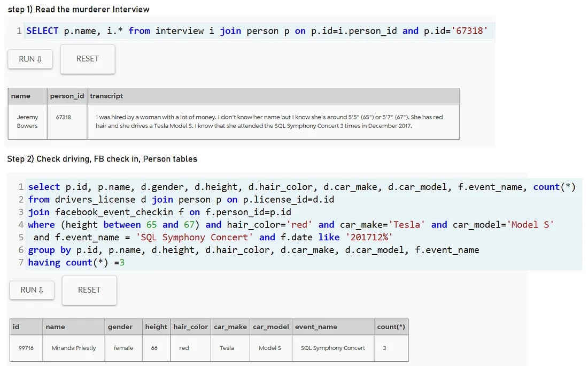
Task: Click line 1 of second SQL editor
Action: [302, 187]
